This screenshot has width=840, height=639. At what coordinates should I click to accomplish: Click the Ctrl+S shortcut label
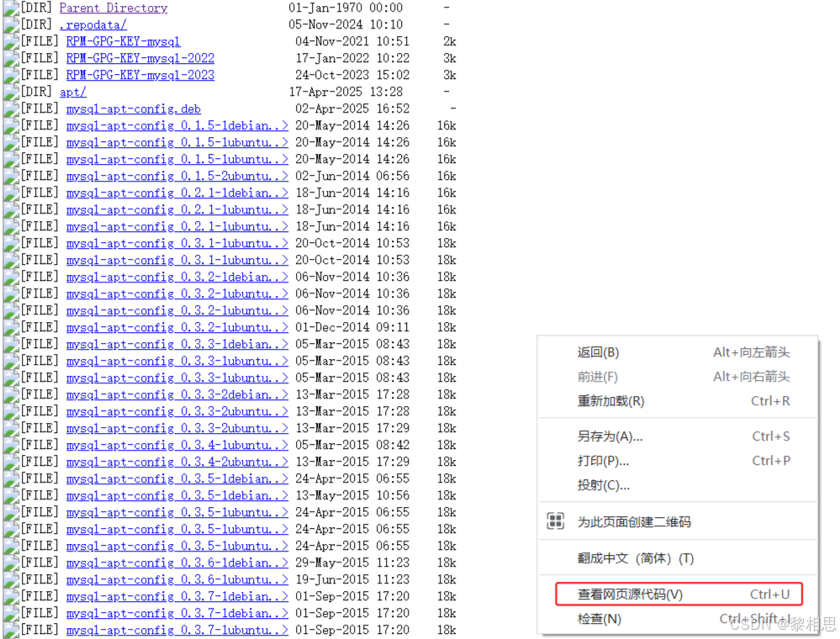[x=771, y=436]
